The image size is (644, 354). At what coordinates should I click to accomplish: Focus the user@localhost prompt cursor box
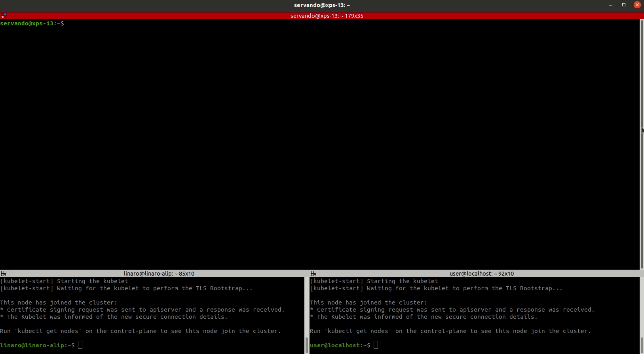[x=376, y=345]
